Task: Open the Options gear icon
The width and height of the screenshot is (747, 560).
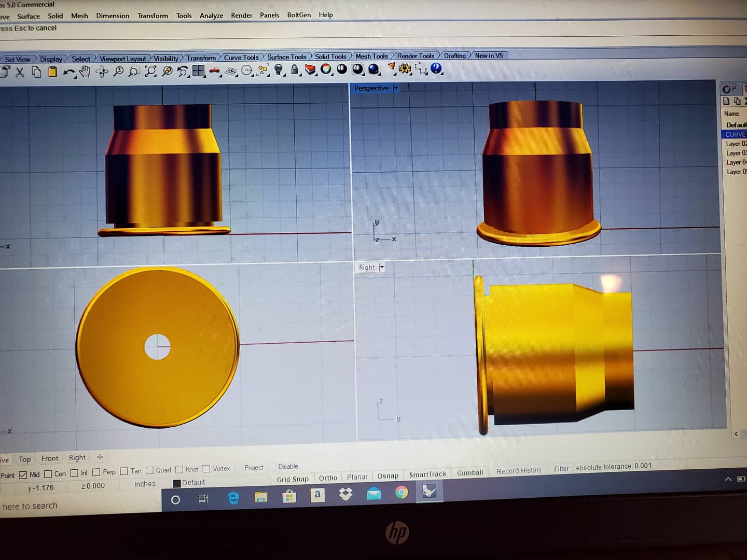Action: click(405, 68)
